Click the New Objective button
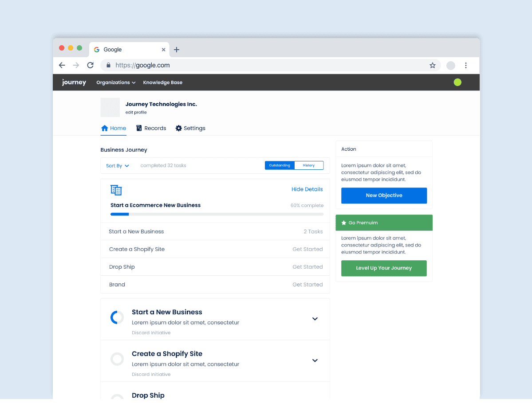The height and width of the screenshot is (403, 532). click(x=384, y=196)
